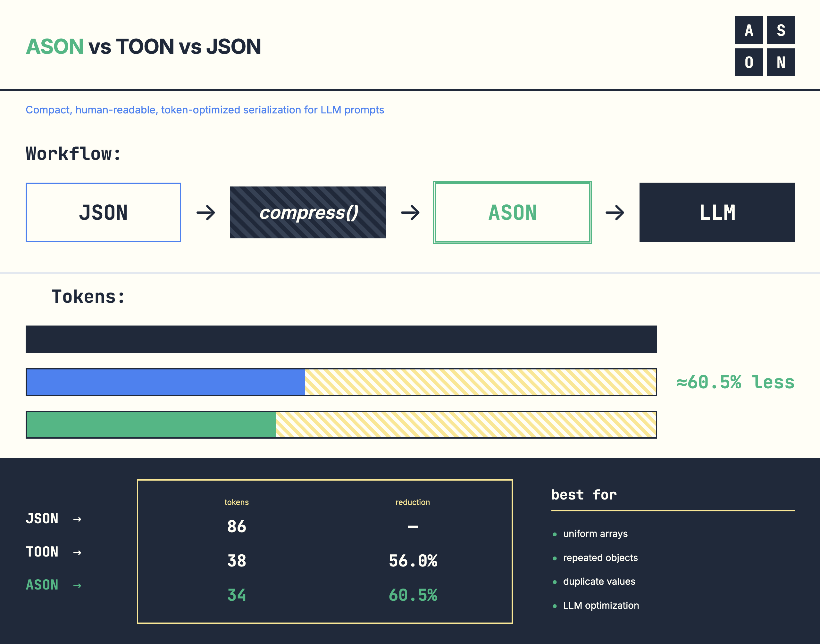Open the serialization description link below the title
820x644 pixels.
coord(205,110)
